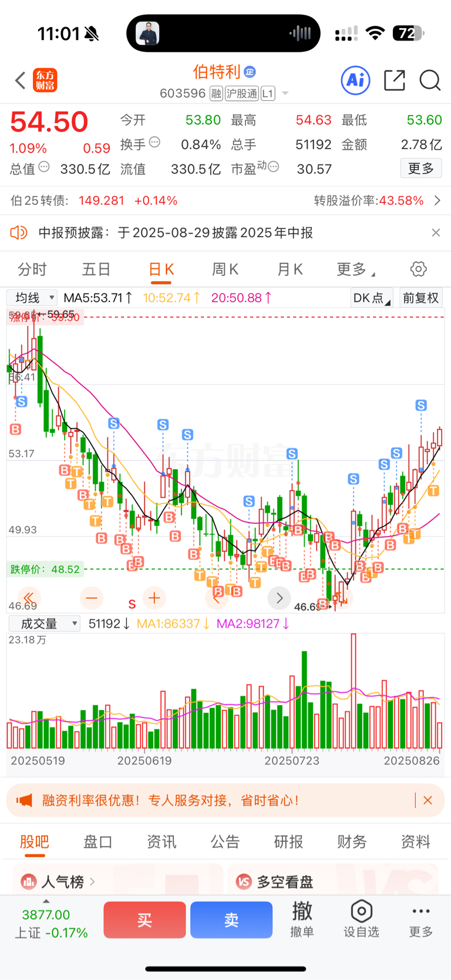This screenshot has width=451, height=980.
Task: Tap the enterprise badge beside 伯特利
Action: point(250,72)
